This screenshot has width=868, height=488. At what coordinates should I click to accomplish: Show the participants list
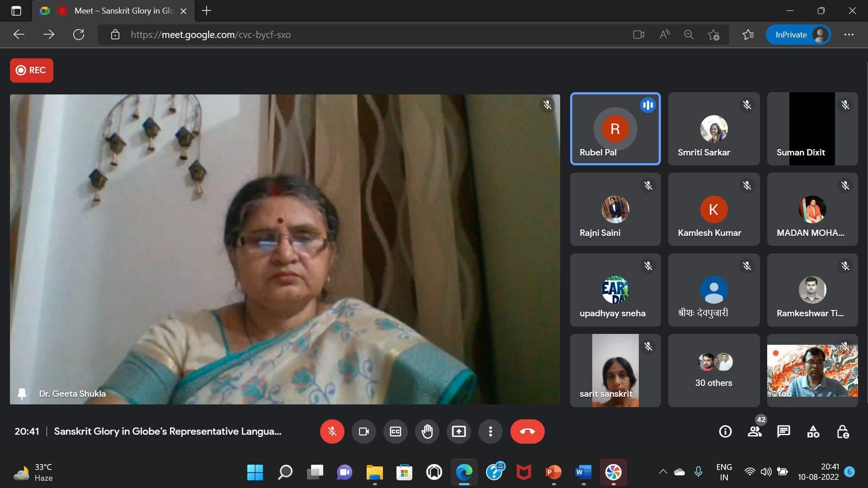pyautogui.click(x=755, y=432)
